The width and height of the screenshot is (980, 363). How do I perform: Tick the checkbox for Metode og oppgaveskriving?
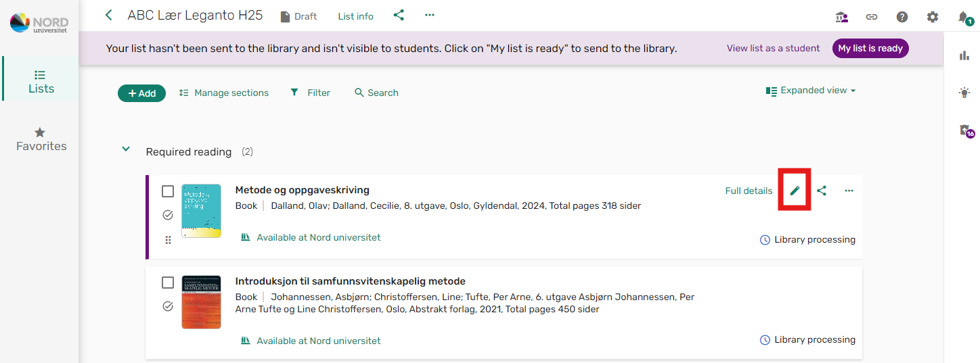168,191
